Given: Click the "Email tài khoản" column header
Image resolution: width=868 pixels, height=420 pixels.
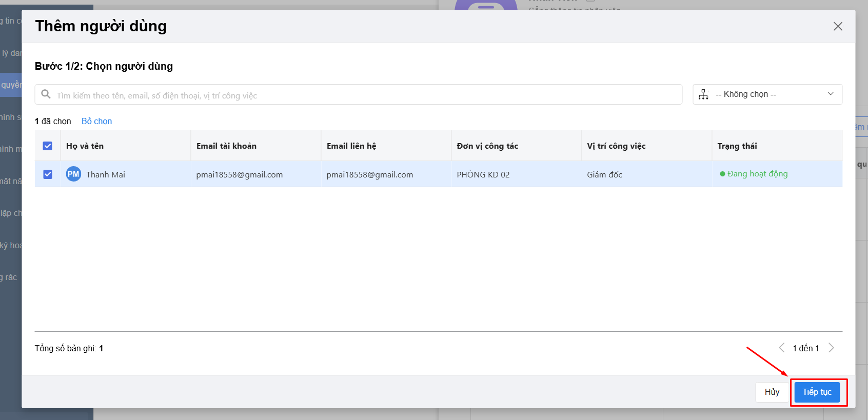Looking at the screenshot, I should (x=226, y=146).
